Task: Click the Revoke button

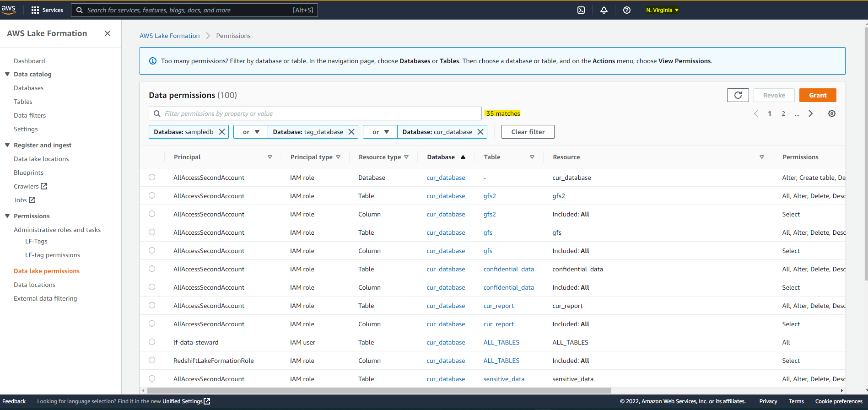Action: [774, 95]
